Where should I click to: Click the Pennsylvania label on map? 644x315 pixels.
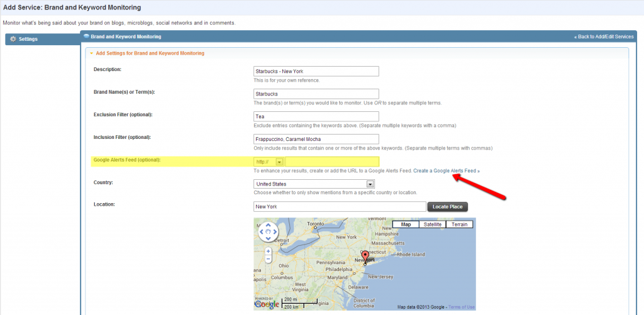pyautogui.click(x=331, y=262)
